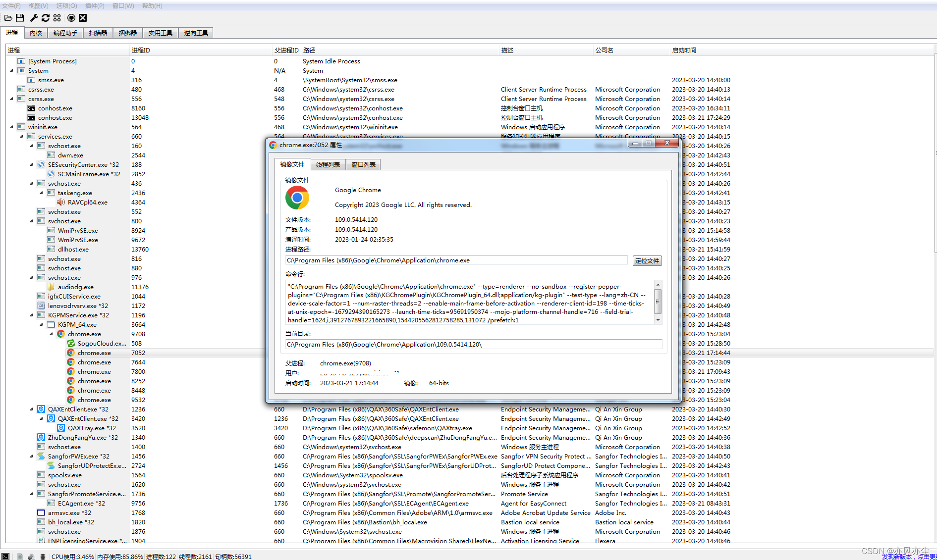The width and height of the screenshot is (937, 560).
Task: Refresh the process list with the toolbar icon
Action: [x=46, y=18]
